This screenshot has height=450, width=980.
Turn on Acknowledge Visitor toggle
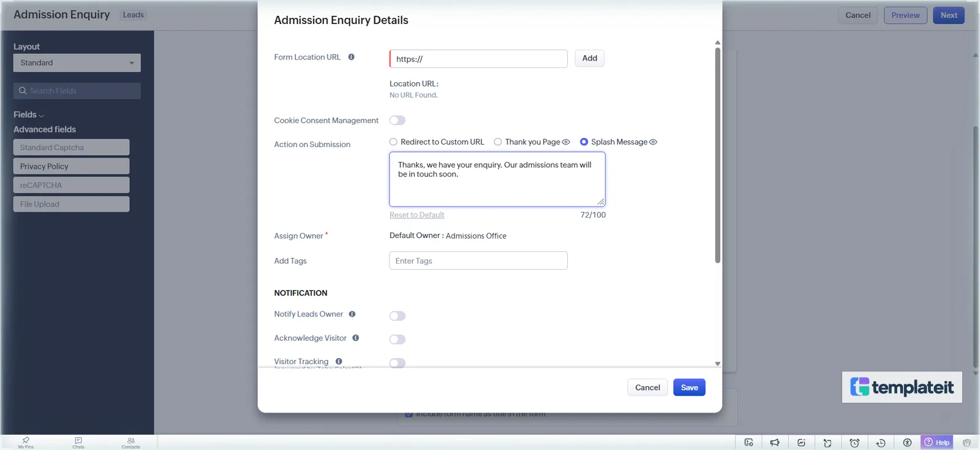pyautogui.click(x=398, y=339)
